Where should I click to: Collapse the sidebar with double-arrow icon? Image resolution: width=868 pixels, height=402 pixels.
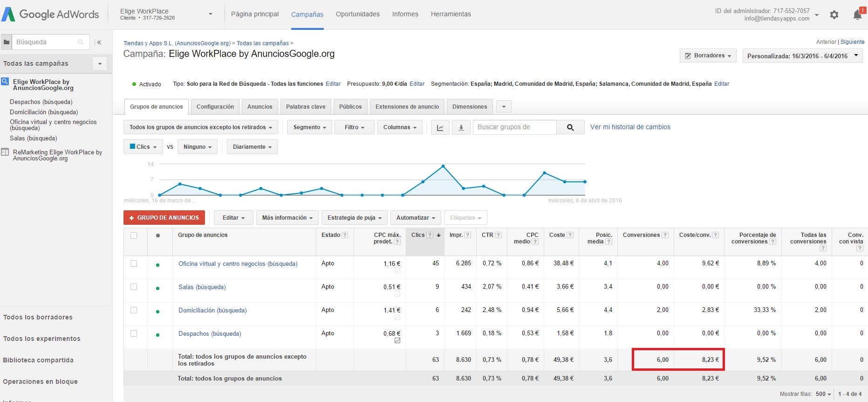tap(99, 42)
